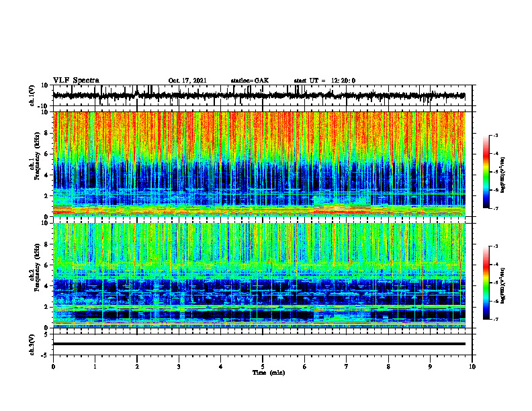Click the ch.2 spectrogram color scale bar
This screenshot has height=411, width=532.
click(x=486, y=283)
